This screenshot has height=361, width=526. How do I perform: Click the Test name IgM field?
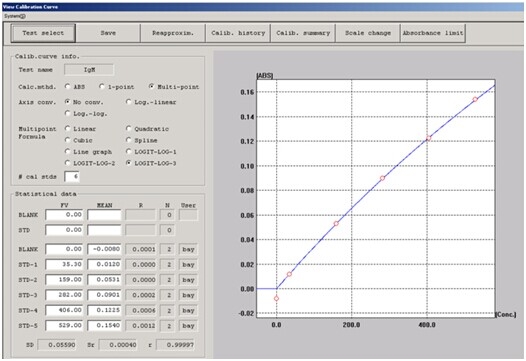(89, 70)
